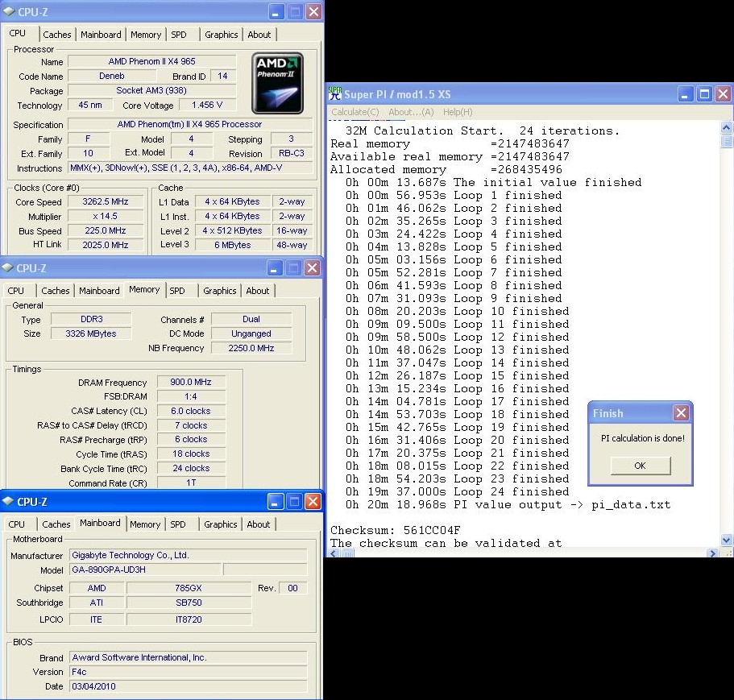Viewport: 734px width, 700px height.
Task: Click the Super PI title bar icon
Action: point(335,94)
